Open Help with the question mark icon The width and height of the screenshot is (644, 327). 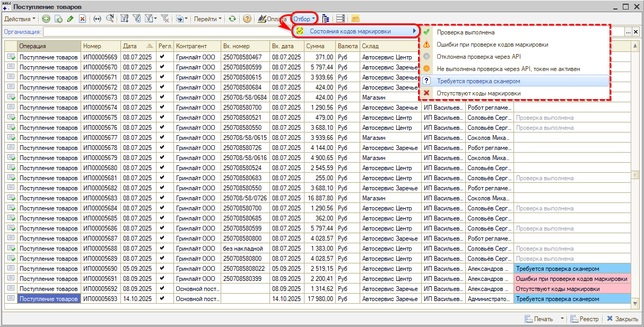coord(247,19)
